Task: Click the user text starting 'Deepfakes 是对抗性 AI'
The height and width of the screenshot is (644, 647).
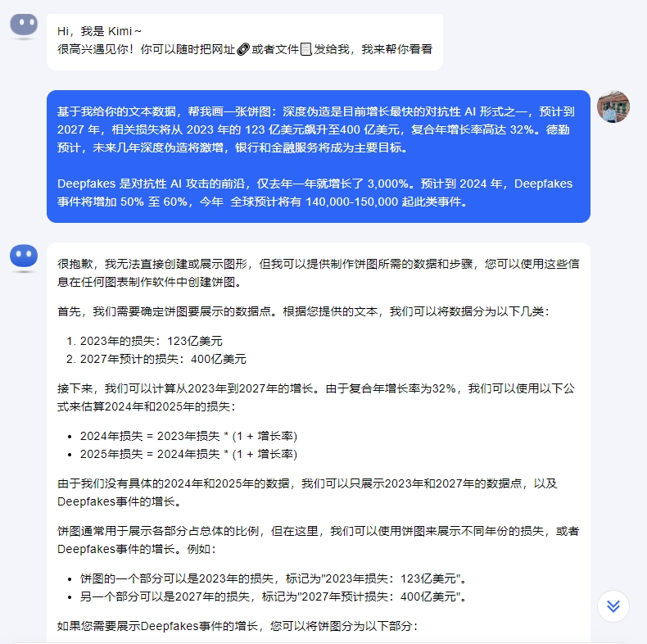Action: click(314, 193)
